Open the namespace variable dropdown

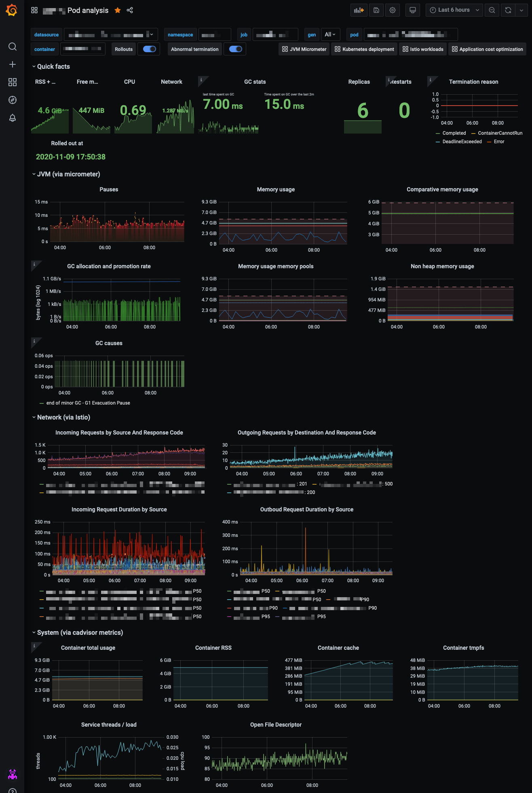coord(215,35)
